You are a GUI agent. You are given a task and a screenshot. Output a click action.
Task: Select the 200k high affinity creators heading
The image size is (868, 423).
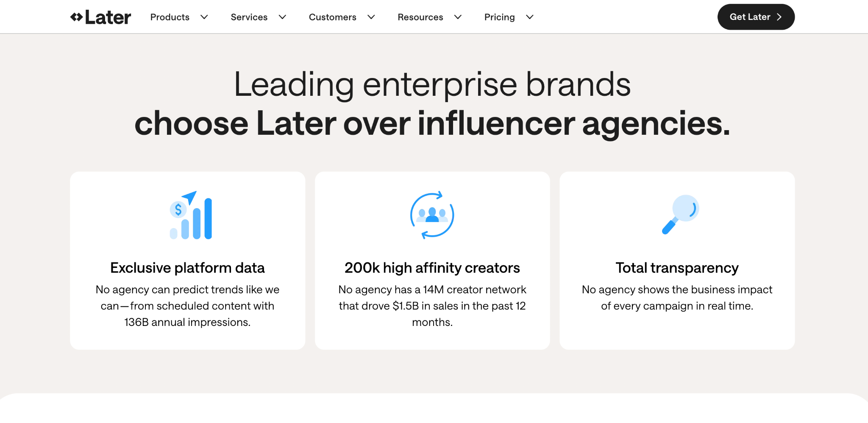coord(432,268)
